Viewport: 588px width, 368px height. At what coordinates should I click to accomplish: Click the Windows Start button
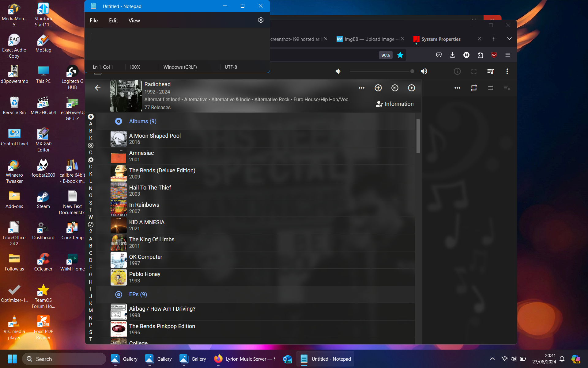[x=12, y=359]
